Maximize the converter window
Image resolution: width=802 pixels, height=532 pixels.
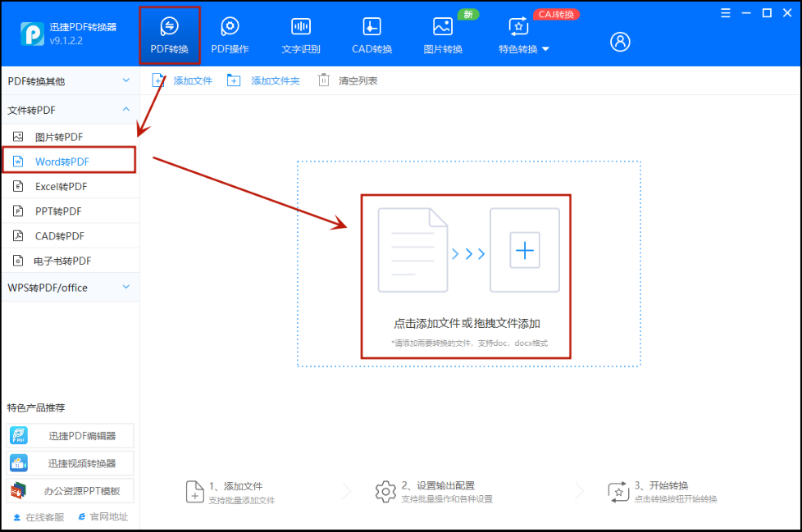767,13
